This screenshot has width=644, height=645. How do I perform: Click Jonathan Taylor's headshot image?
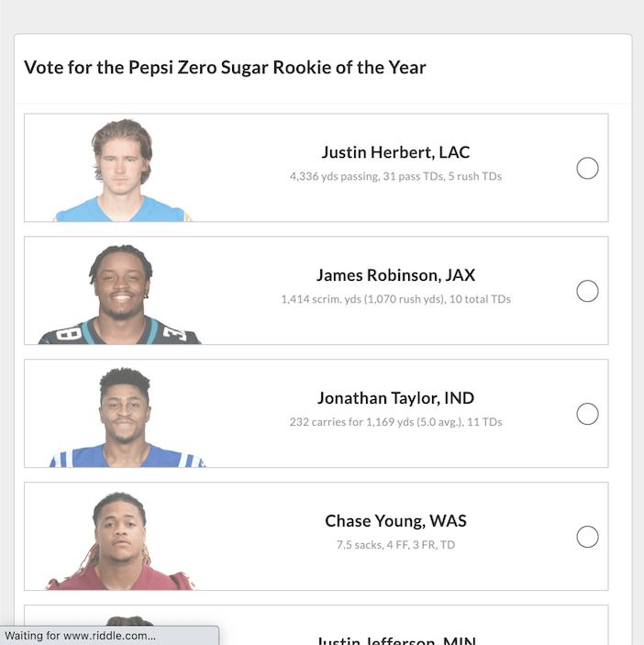(x=128, y=417)
